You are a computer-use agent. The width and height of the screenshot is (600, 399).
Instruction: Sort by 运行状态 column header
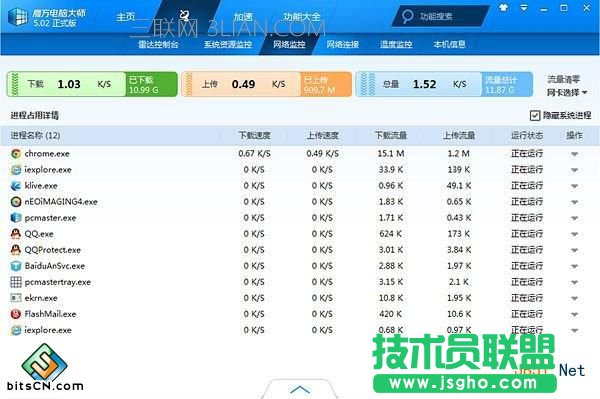tap(527, 135)
